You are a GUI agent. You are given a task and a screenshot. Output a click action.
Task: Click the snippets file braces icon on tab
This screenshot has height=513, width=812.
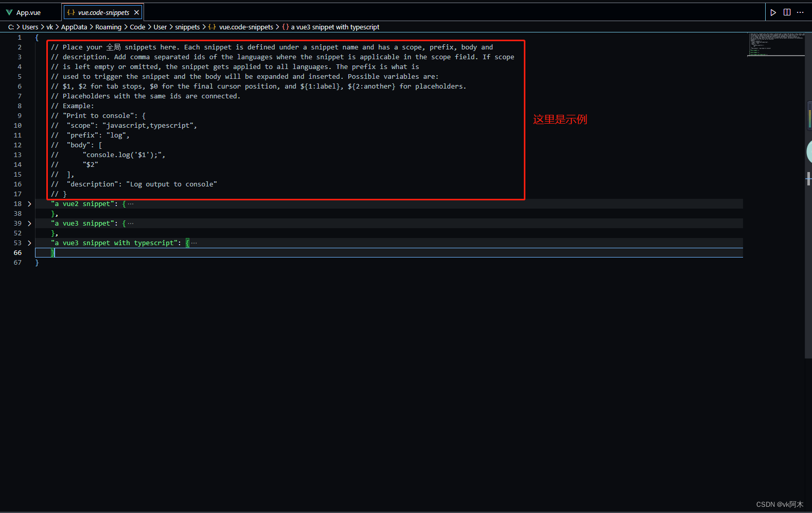point(71,12)
